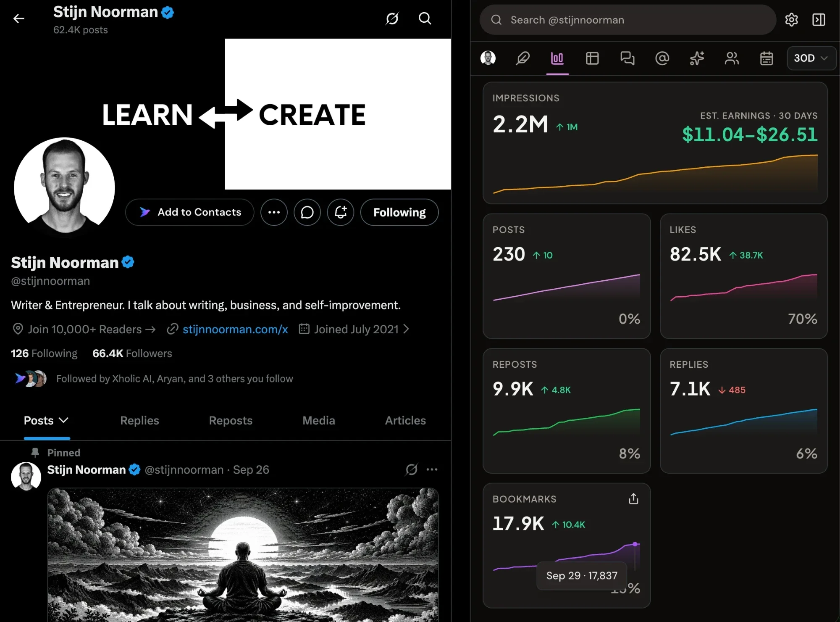The width and height of the screenshot is (840, 622).
Task: Switch to the Reposts tab
Action: click(231, 420)
